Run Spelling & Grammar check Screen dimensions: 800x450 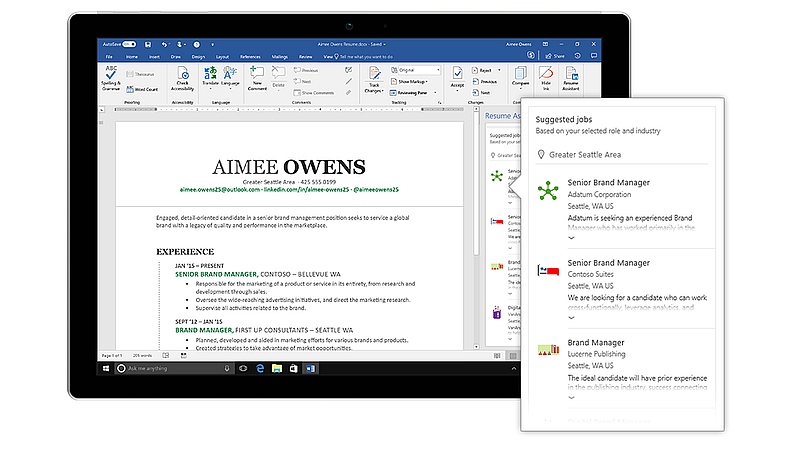tap(111, 78)
